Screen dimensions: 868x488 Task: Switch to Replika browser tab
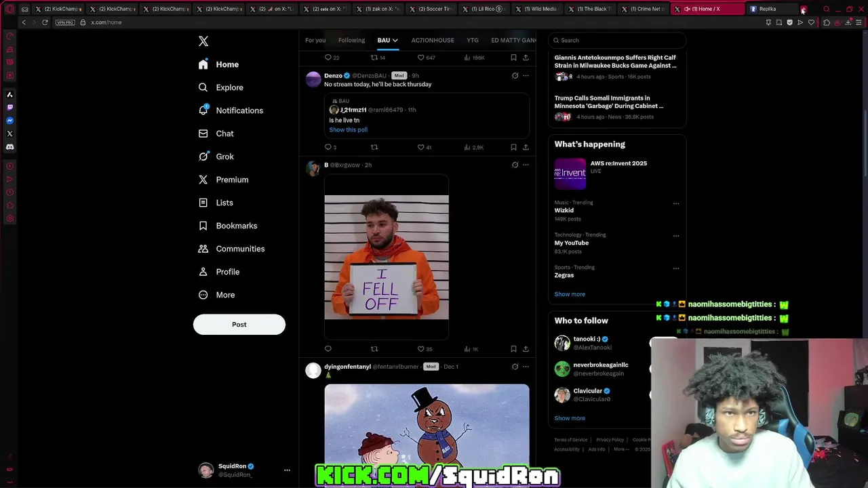click(x=772, y=9)
